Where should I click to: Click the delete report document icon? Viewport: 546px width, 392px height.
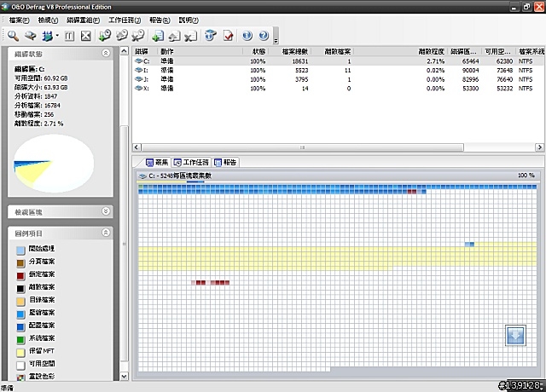191,36
